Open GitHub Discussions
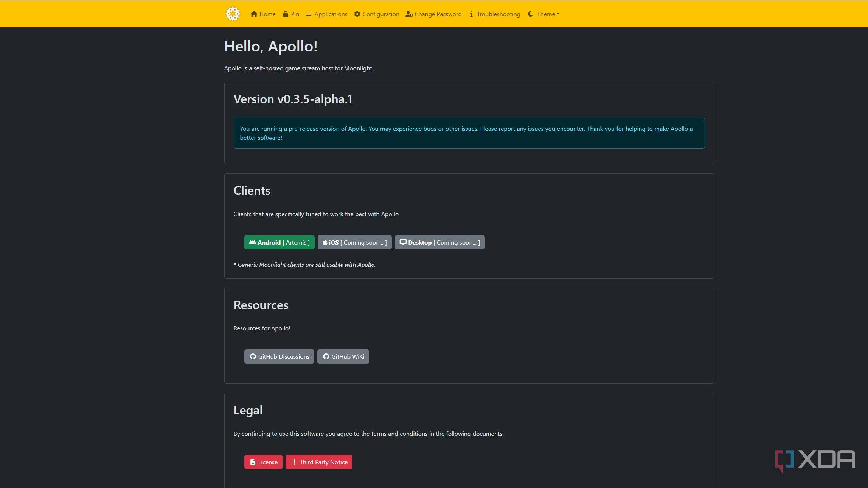Screen dimensions: 868x488 coord(279,356)
